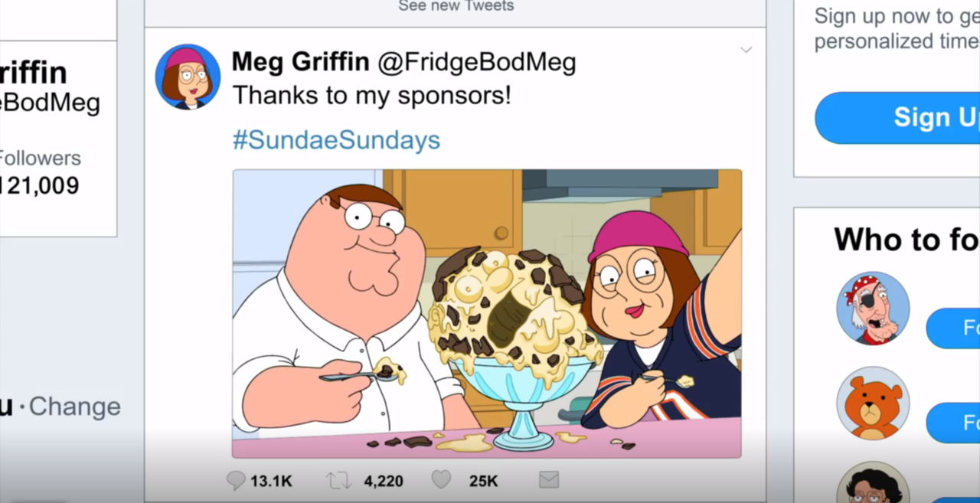Open the @FridgeBodMeg handle in tweet

tap(476, 62)
